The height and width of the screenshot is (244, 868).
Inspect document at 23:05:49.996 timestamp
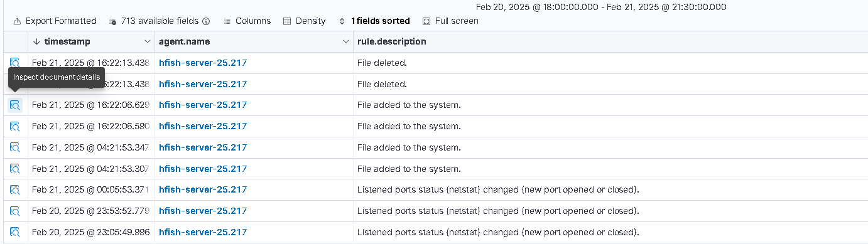coord(15,232)
